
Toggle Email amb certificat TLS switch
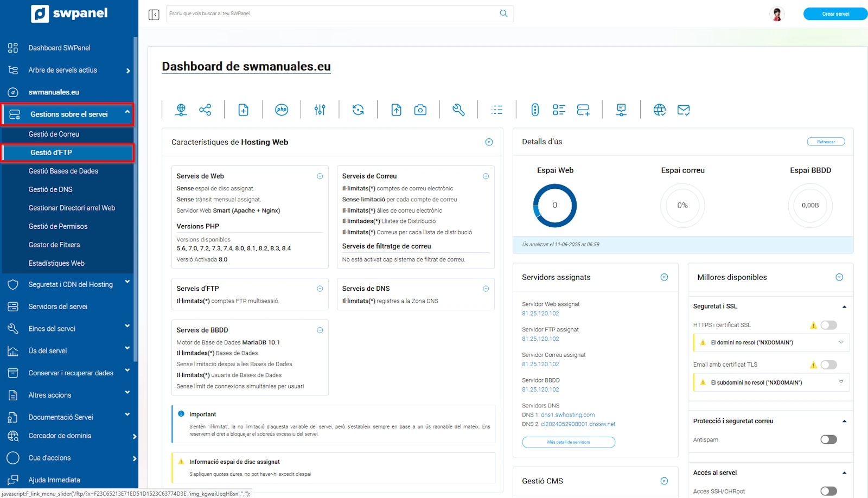click(x=828, y=365)
